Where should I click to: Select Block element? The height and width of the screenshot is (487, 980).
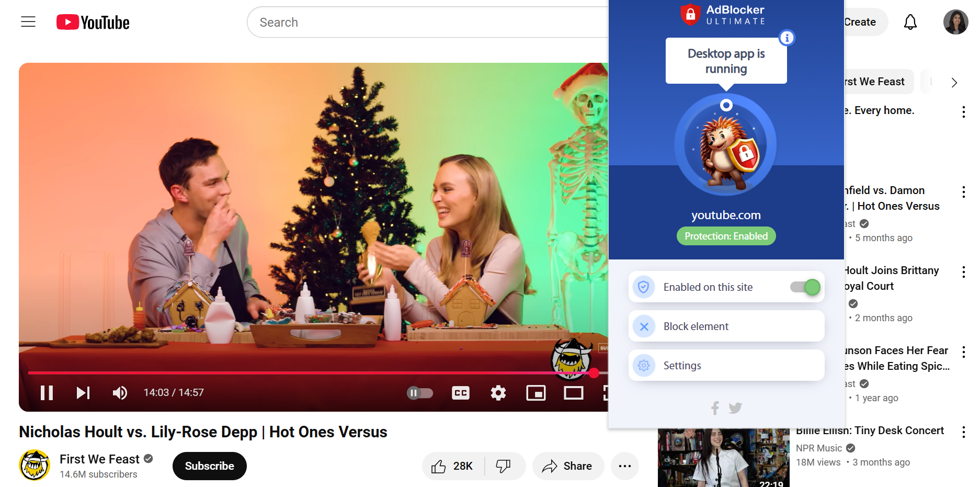[x=726, y=326]
